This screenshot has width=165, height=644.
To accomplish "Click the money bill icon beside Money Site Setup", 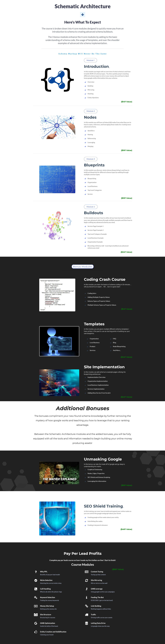I will click(x=36, y=606).
